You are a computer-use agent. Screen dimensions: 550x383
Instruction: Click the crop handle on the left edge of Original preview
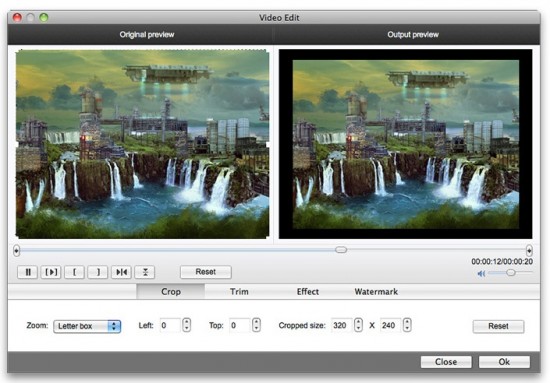point(16,144)
